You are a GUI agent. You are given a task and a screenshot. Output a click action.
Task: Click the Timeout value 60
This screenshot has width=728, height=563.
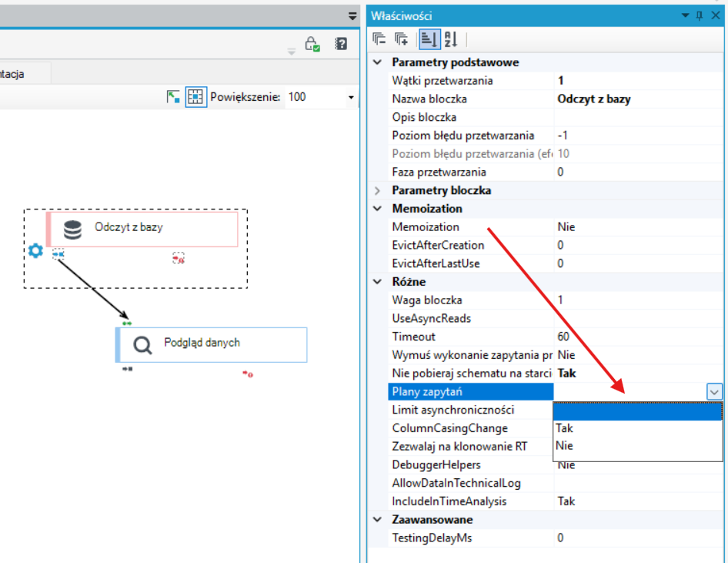pos(563,337)
